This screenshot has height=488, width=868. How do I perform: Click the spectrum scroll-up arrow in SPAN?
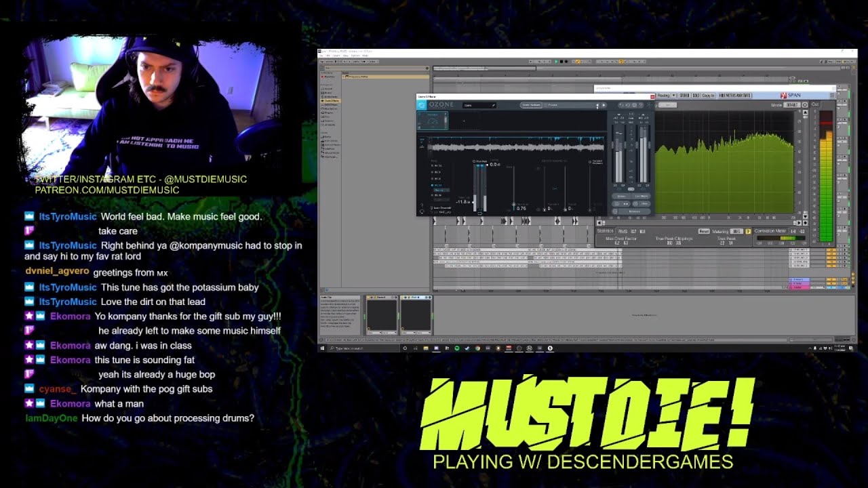806,113
